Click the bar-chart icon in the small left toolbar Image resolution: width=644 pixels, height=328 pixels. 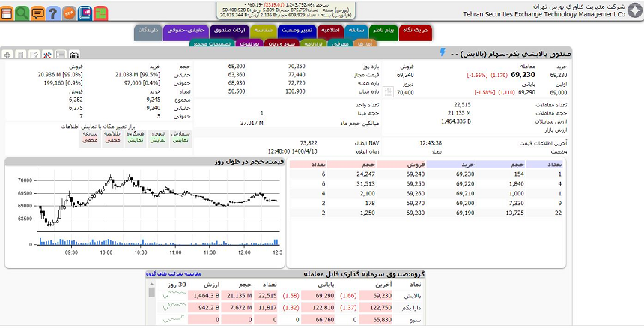click(x=73, y=55)
